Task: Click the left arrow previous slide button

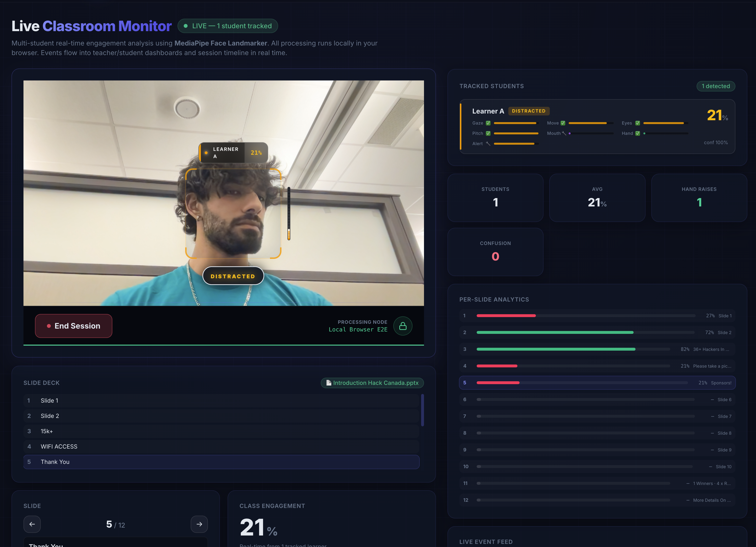Action: 32,524
